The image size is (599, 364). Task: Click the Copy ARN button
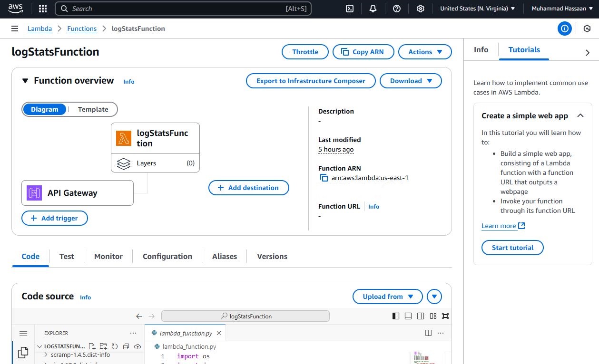pos(363,52)
